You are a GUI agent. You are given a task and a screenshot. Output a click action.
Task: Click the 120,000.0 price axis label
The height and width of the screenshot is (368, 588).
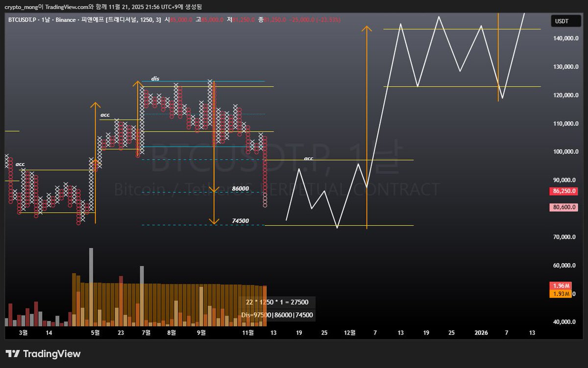click(564, 95)
